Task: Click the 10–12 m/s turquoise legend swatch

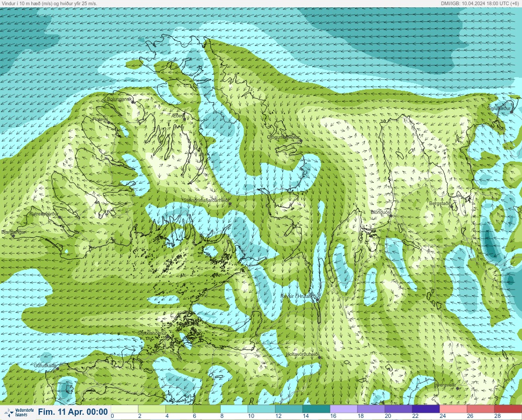Action: pyautogui.click(x=262, y=409)
